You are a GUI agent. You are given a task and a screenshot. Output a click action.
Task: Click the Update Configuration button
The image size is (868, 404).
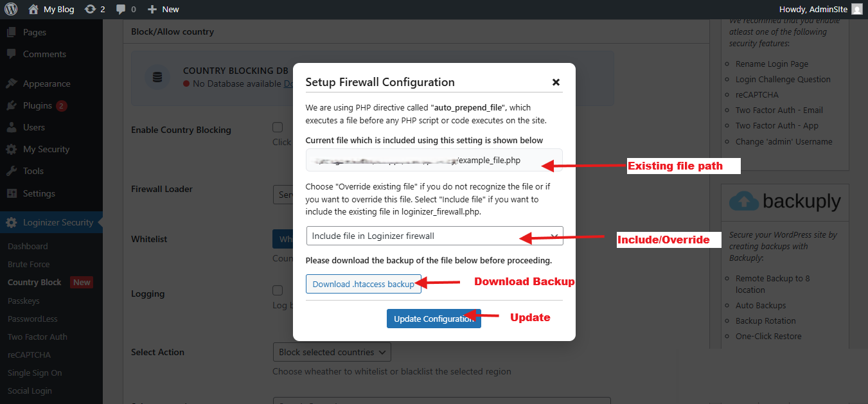tap(434, 319)
